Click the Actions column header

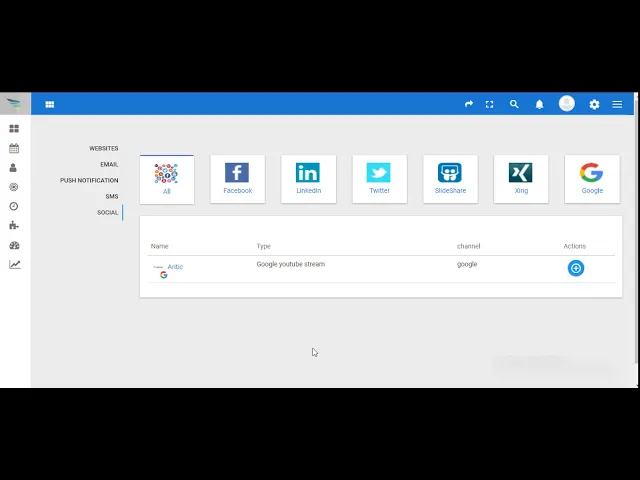[x=574, y=246]
